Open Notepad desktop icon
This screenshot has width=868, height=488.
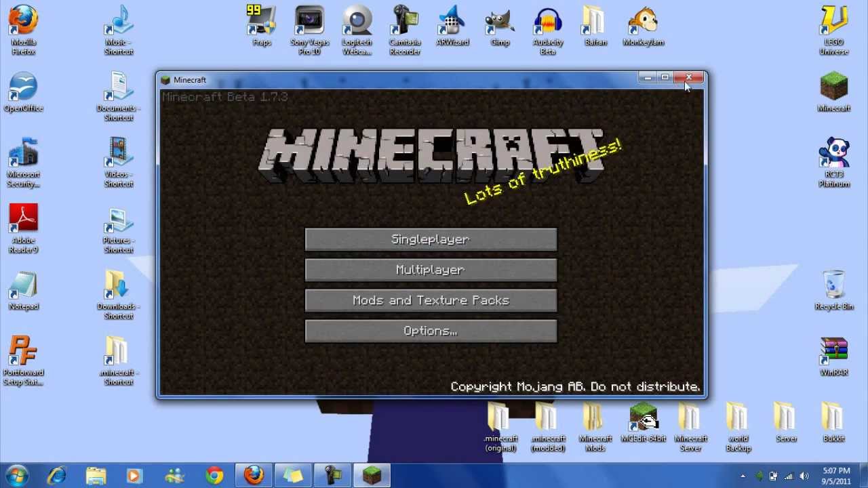pyautogui.click(x=23, y=290)
